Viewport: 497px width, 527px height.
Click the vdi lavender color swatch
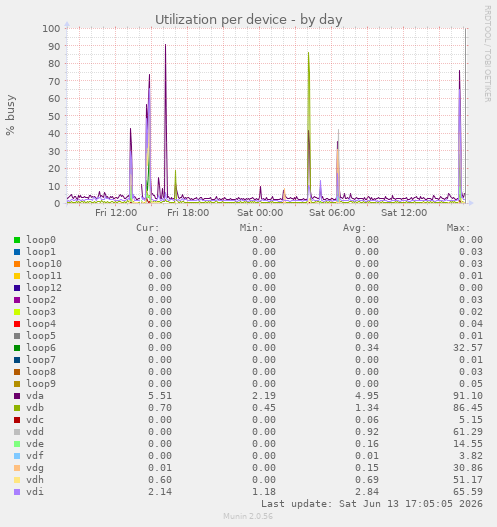click(x=17, y=492)
